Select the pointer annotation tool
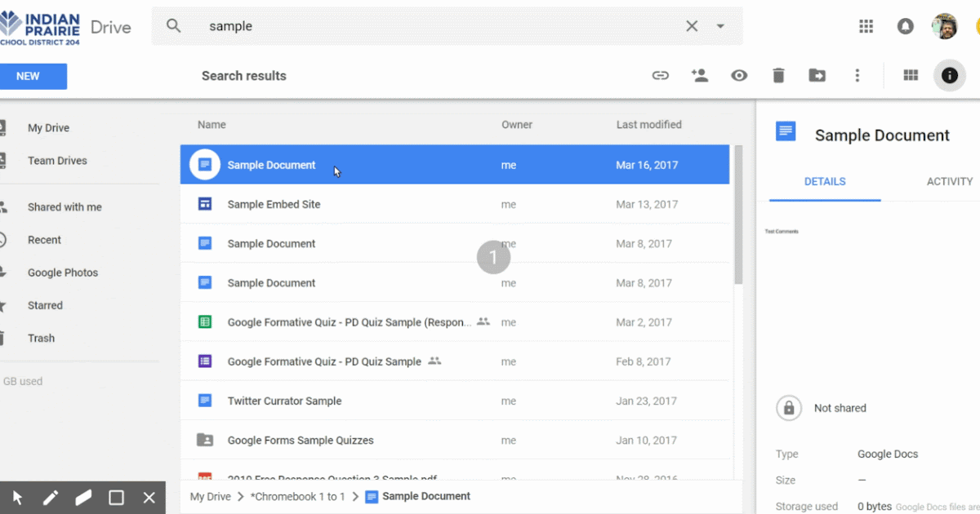 pos(17,498)
